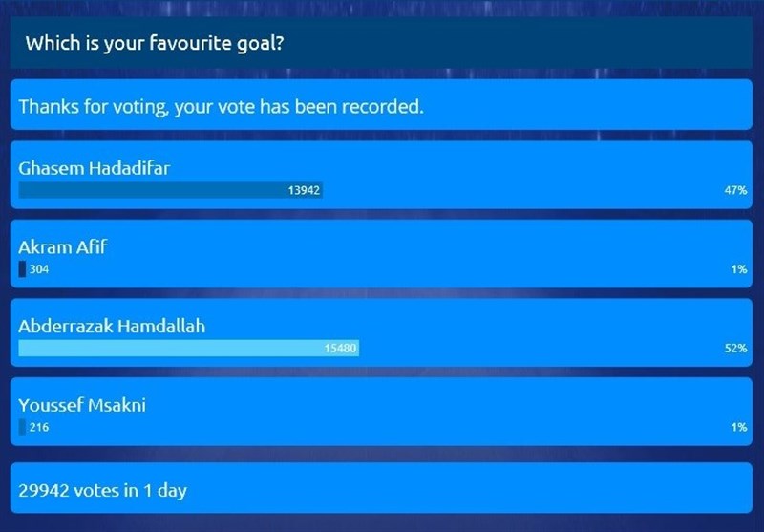Click the '29942 votes in 1 day' summary
The image size is (764, 532).
coord(103,491)
